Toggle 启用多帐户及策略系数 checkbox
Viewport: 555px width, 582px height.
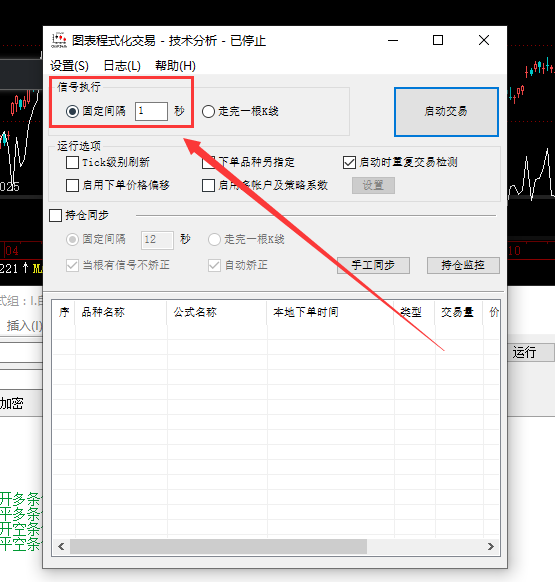point(208,185)
